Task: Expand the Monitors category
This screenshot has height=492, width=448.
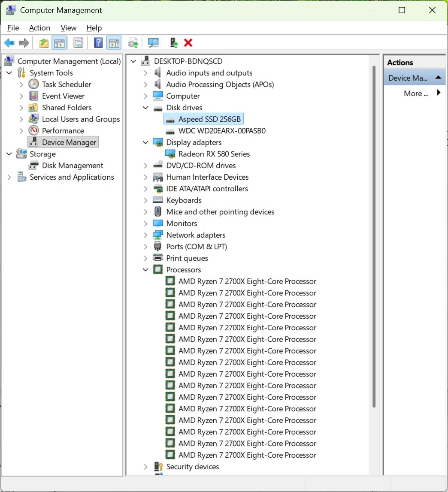Action: (145, 223)
